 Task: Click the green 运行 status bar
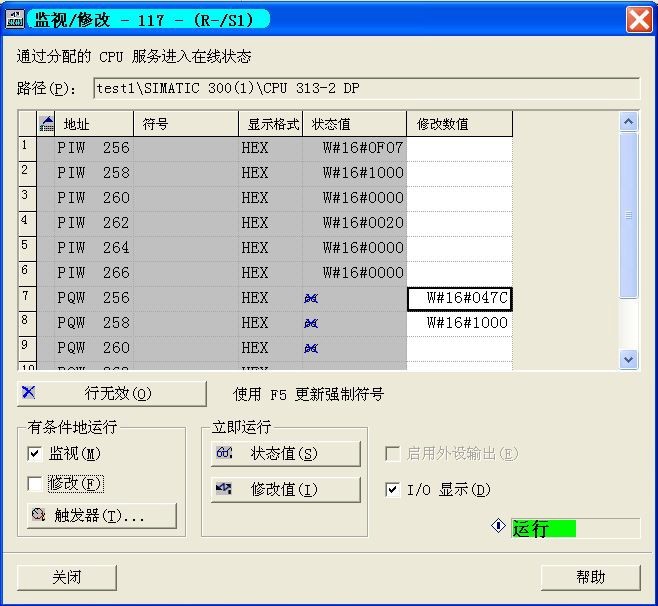click(x=545, y=529)
